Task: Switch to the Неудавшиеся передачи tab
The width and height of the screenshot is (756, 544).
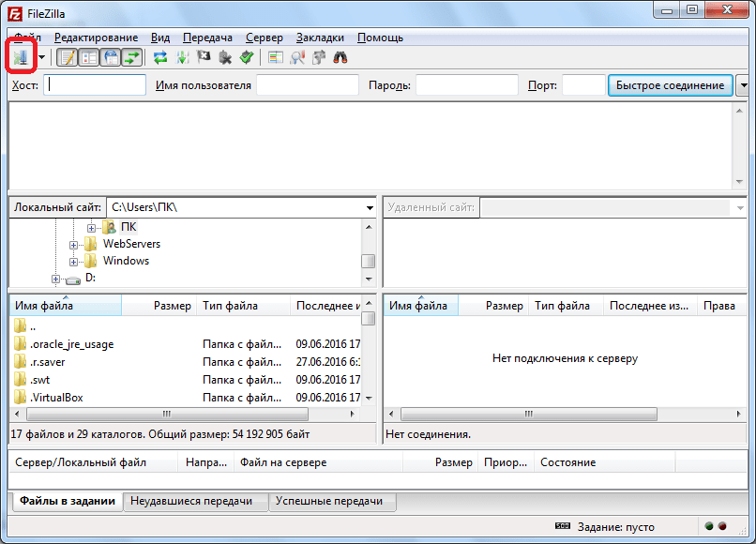Action: coord(192,502)
